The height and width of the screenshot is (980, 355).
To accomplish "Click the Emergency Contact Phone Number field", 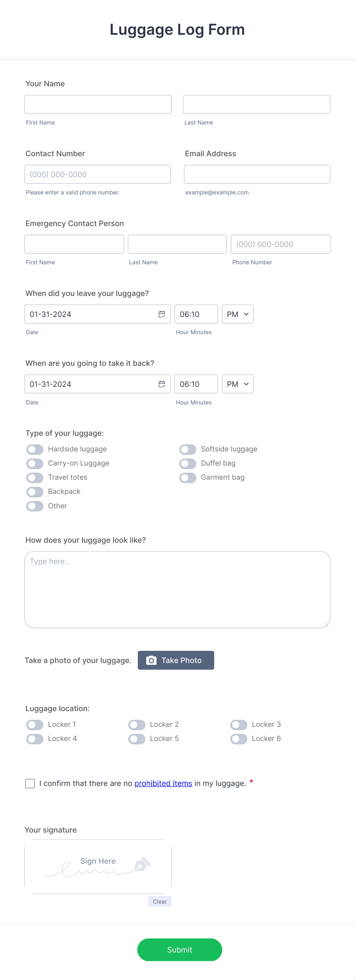I will (x=280, y=244).
